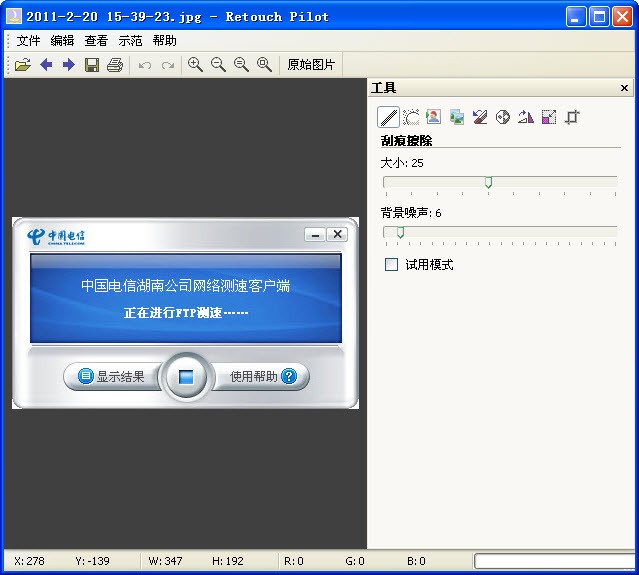Viewport: 639px width, 575px height.
Task: Go to the previous image with the left arrow
Action: click(46, 64)
